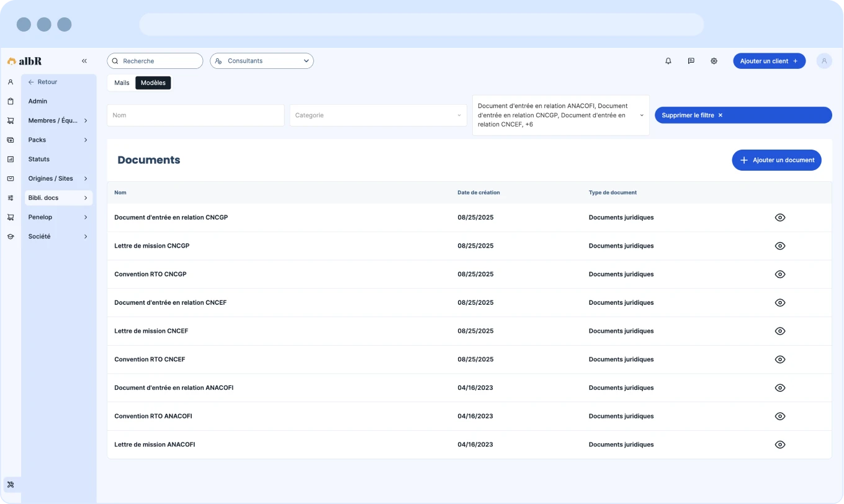Screen dimensions: 844x504
Task: Click the graduation cap sidebar icon
Action: tap(11, 236)
